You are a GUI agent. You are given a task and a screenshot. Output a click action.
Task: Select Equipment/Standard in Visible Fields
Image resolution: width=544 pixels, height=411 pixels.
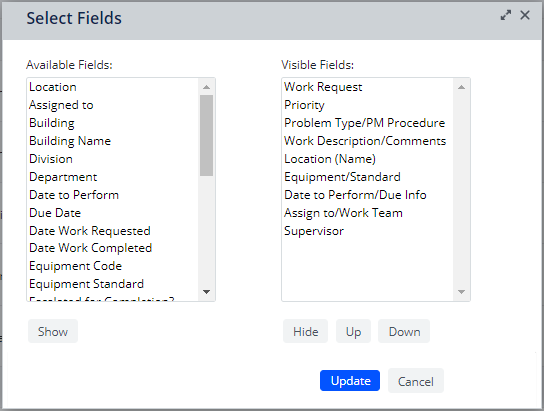368,177
